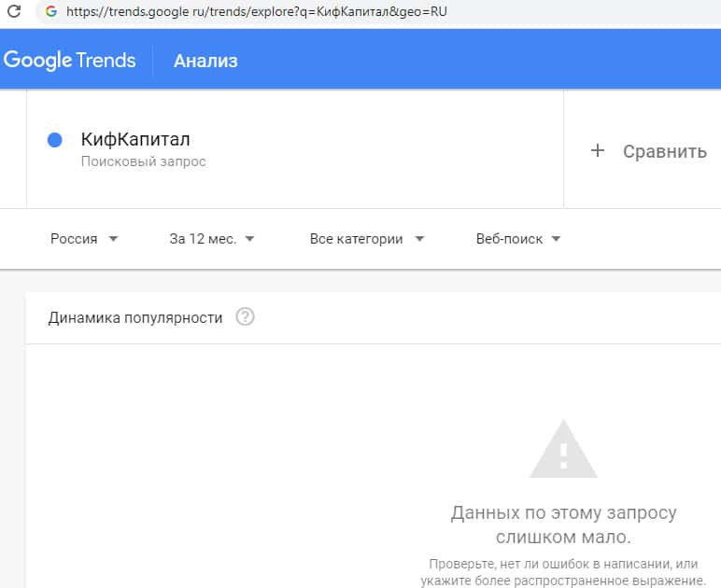
Task: Open the Все категории dropdown
Action: click(366, 239)
